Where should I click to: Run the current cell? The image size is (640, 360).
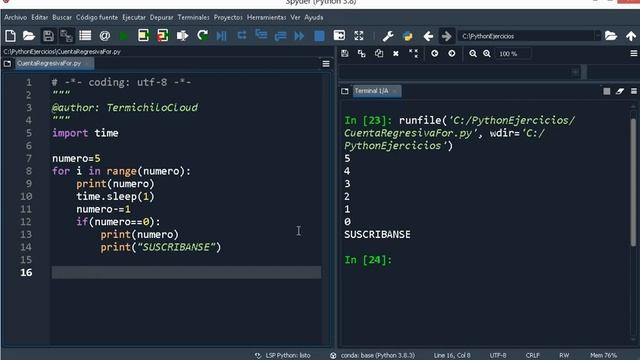[143, 36]
